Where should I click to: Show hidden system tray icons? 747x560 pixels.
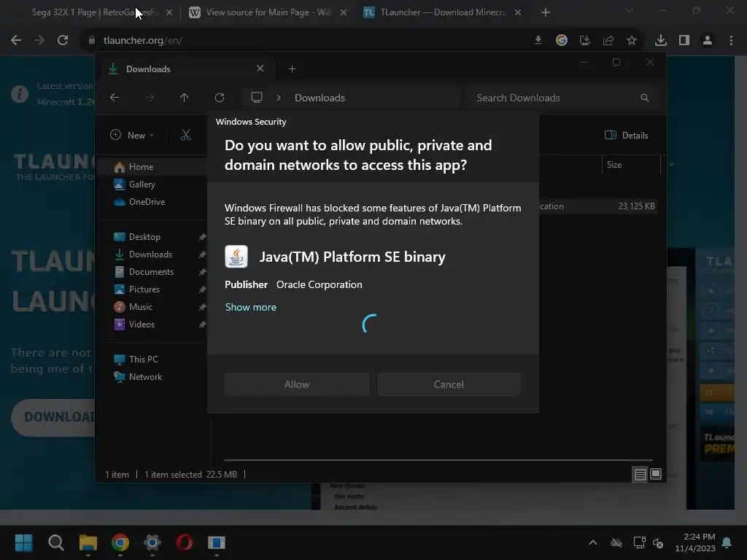(x=593, y=542)
